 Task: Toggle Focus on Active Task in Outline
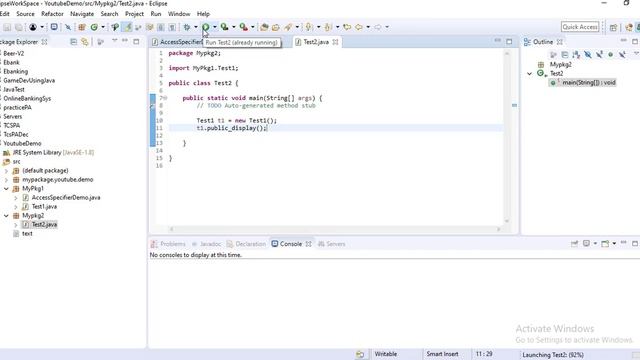coord(553,54)
